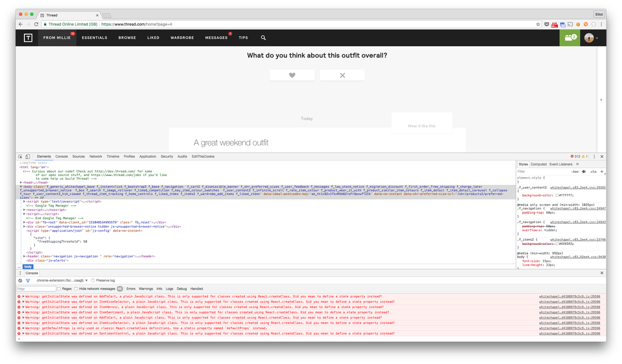Enable the Regex checkbox
Image resolution: width=622 pixels, height=364 pixels.
click(x=59, y=288)
